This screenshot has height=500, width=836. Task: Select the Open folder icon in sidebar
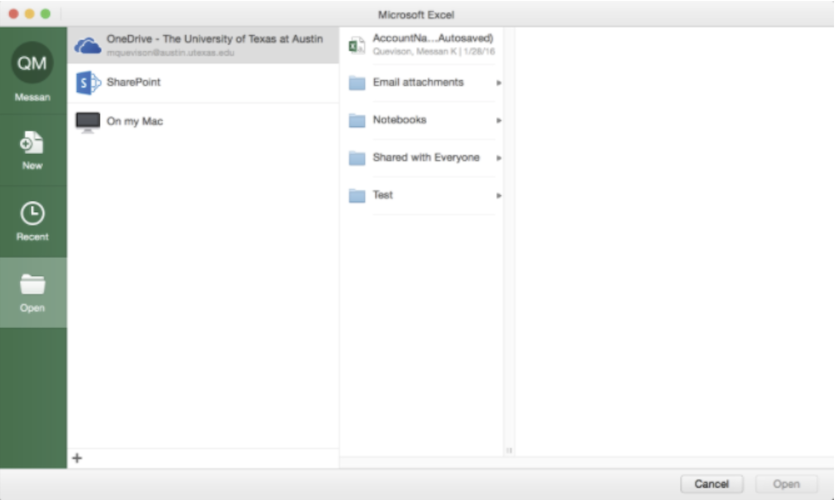pos(32,285)
